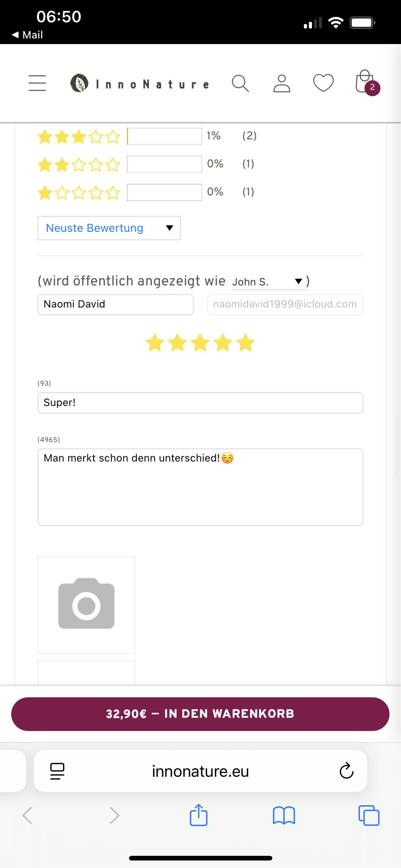
Task: Set rating to three stars
Action: click(200, 343)
